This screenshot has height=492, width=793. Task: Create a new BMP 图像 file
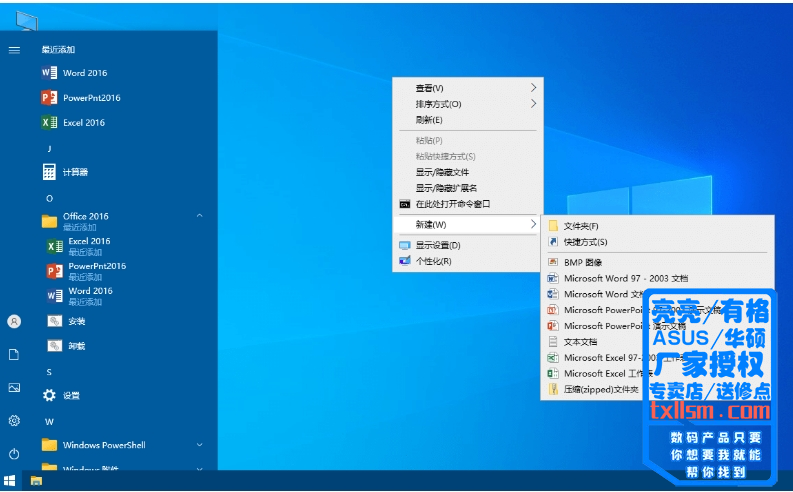657,262
